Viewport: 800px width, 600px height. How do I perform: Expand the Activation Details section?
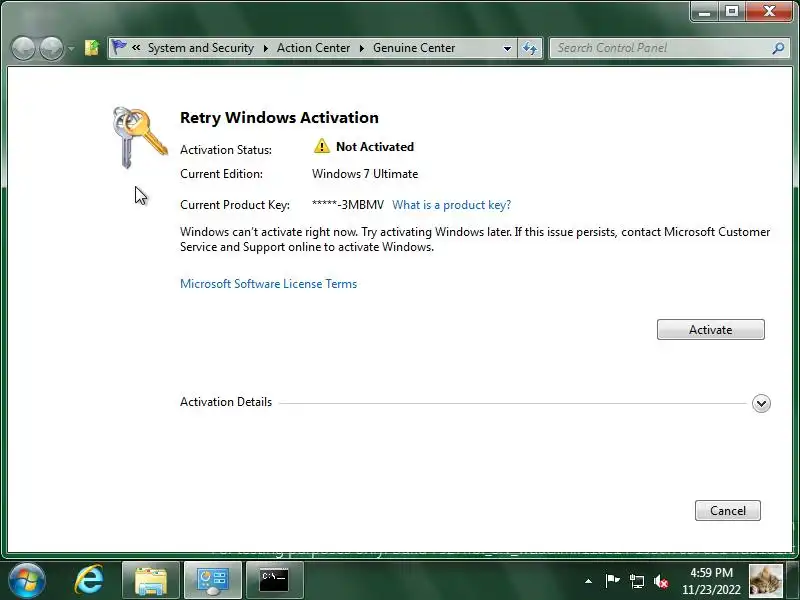pyautogui.click(x=761, y=403)
